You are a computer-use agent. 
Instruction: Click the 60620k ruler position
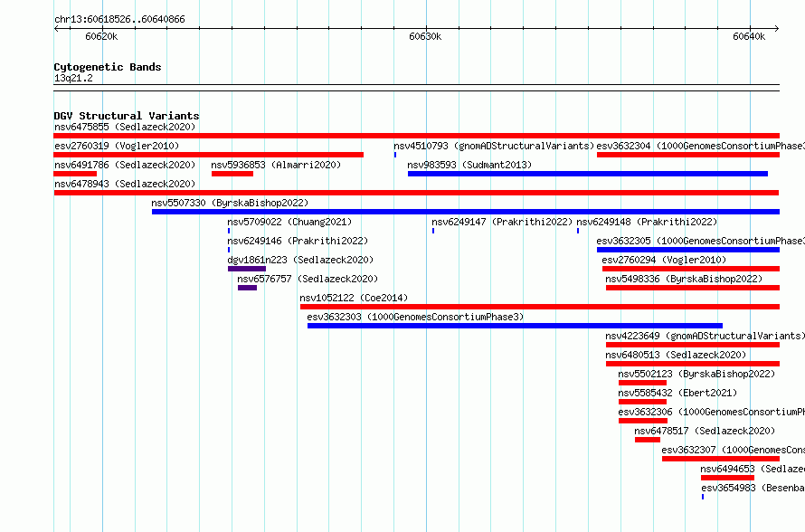coord(101,36)
